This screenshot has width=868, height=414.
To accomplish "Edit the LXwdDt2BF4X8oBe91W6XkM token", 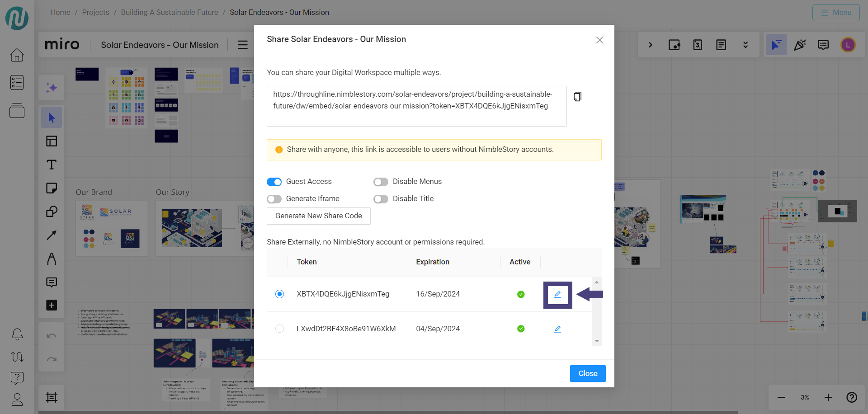I will (x=557, y=329).
